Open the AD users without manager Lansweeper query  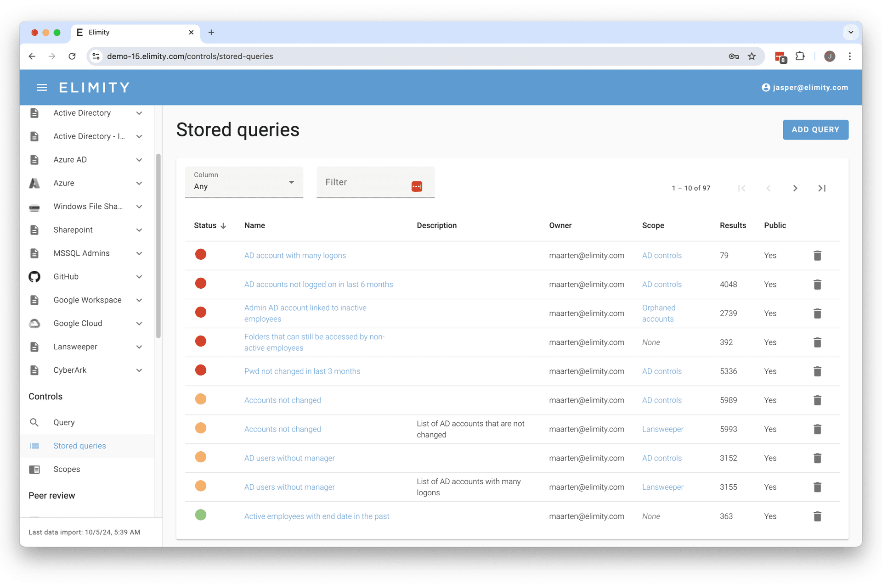(x=289, y=487)
